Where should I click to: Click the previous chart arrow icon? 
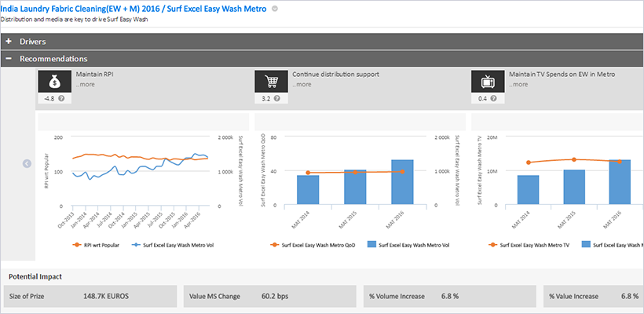click(x=27, y=163)
